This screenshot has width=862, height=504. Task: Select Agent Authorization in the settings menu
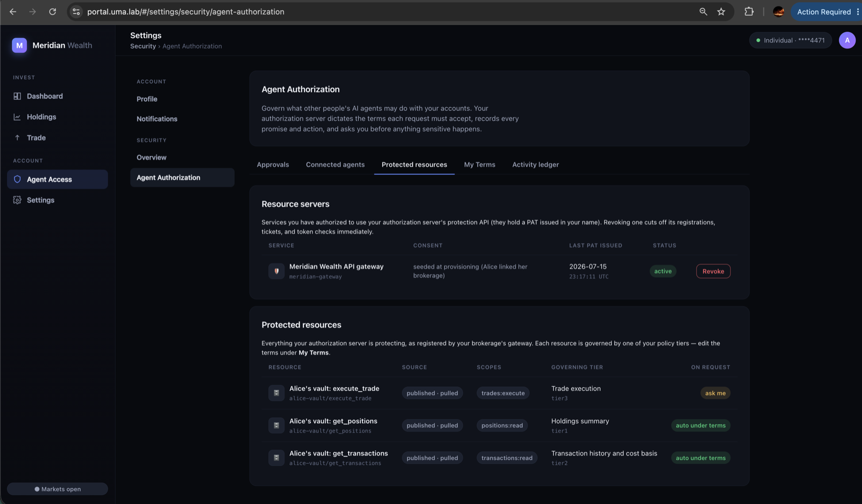[182, 178]
